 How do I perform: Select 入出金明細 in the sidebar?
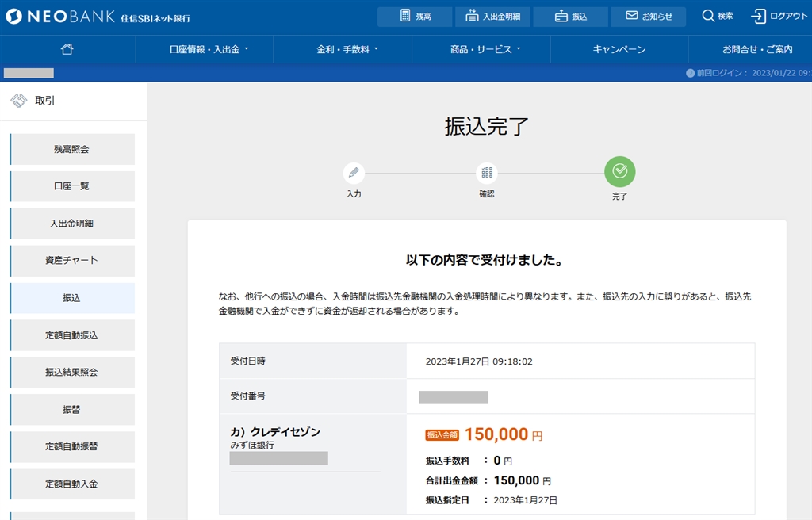coord(72,224)
